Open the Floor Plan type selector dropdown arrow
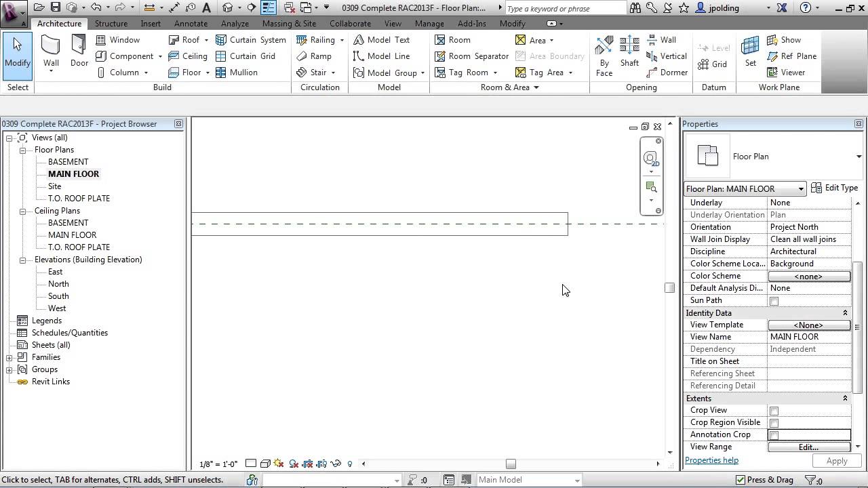This screenshot has height=488, width=868. pos(859,157)
